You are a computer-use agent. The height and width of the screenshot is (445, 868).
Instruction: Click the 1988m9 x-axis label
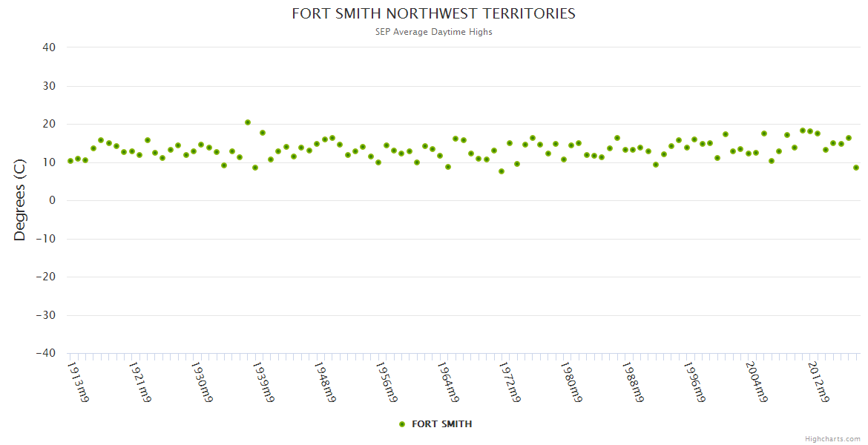pyautogui.click(x=633, y=382)
